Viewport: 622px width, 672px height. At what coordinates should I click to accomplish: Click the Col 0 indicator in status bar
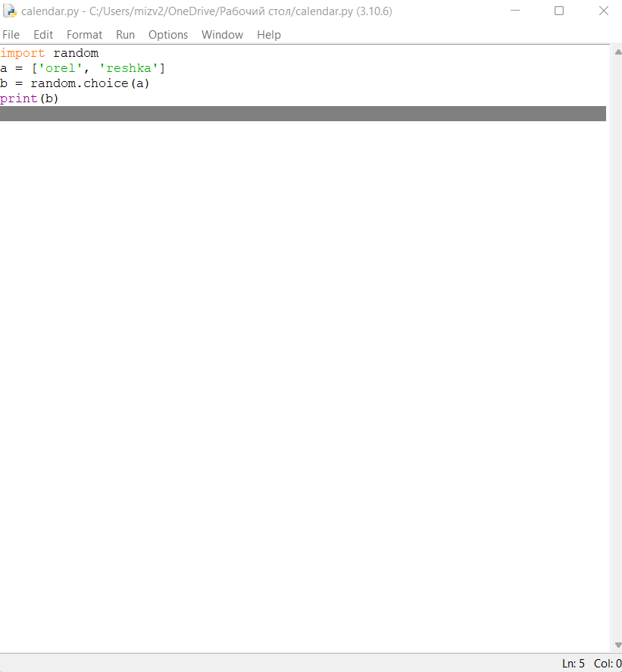point(606,663)
